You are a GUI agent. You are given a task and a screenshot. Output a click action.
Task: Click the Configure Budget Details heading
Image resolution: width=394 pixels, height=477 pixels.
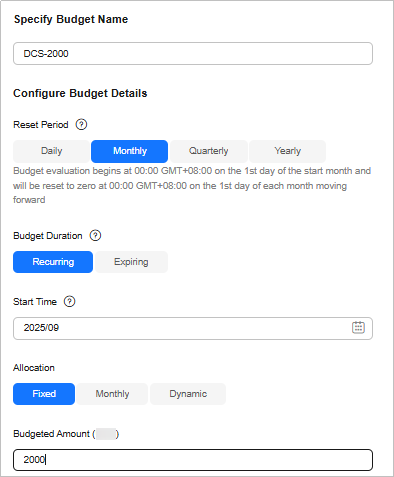click(x=80, y=93)
